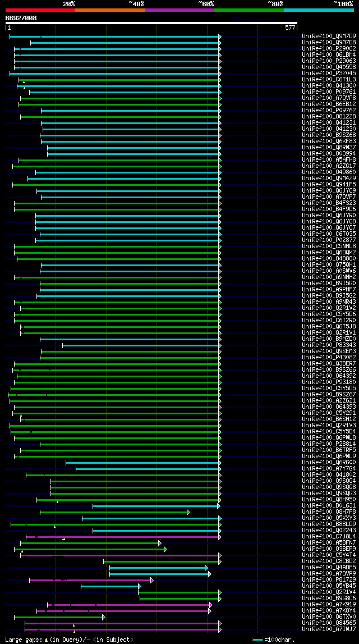Select the label UniRef100_A2ZG17
359x644 pixels.
(x=329, y=166)
